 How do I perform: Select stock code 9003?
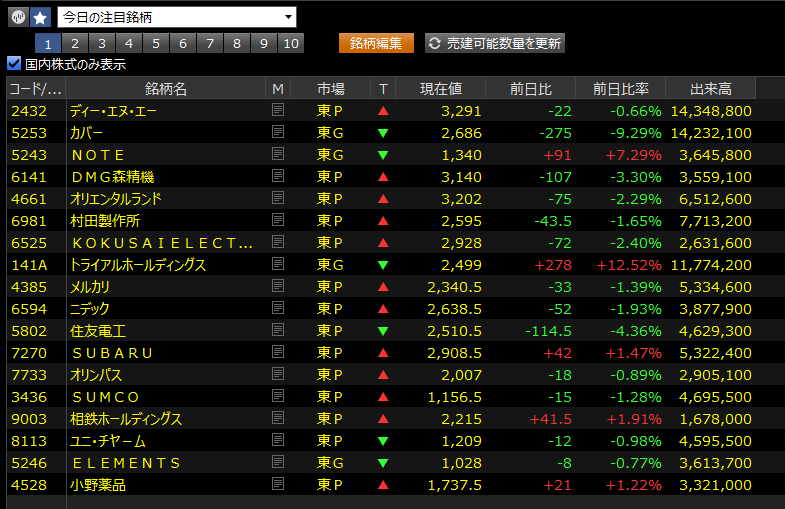[29, 419]
